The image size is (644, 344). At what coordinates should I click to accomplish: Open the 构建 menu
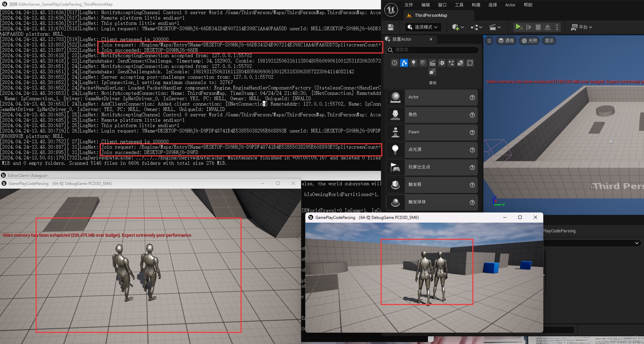pos(476,5)
